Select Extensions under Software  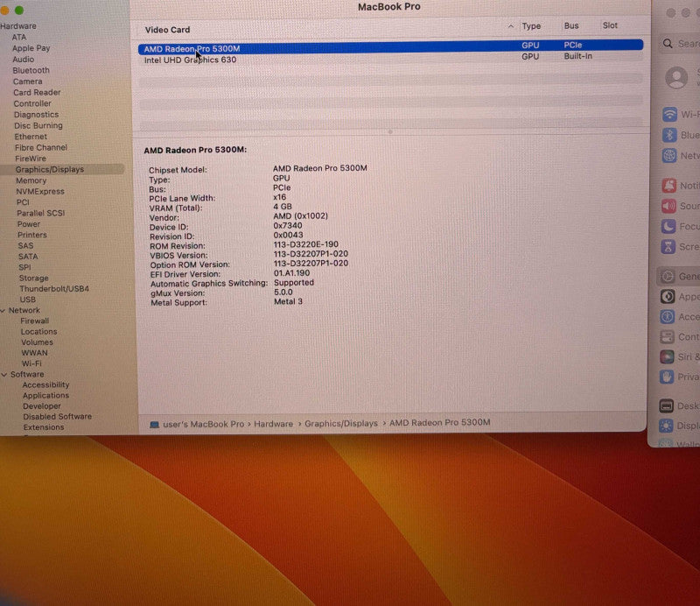click(x=44, y=427)
